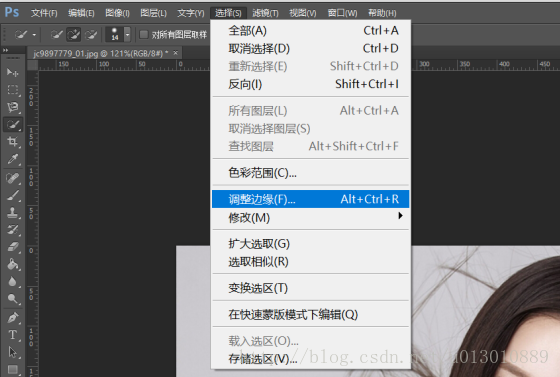
Task: Choose 反向(I) to invert selection
Action: [x=311, y=84]
